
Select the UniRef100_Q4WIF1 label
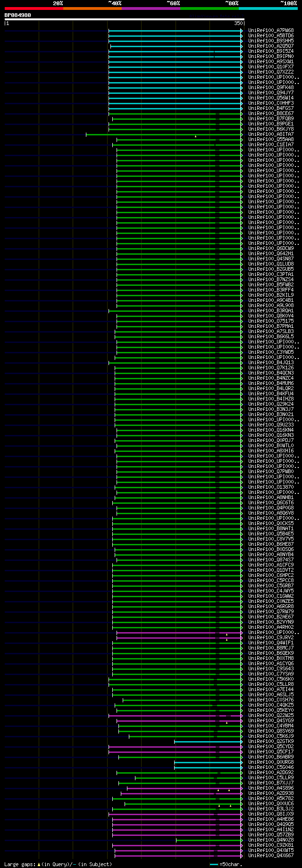click(271, 643)
